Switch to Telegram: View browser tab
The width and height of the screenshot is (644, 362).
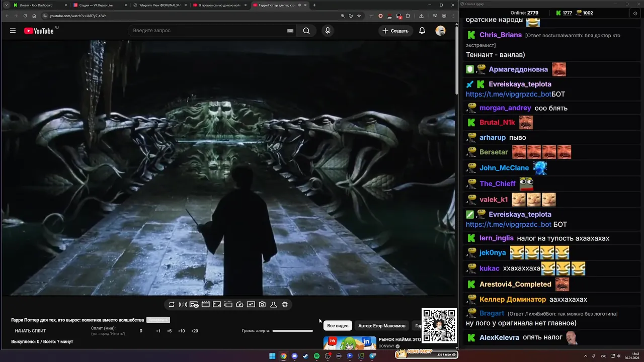pyautogui.click(x=160, y=5)
